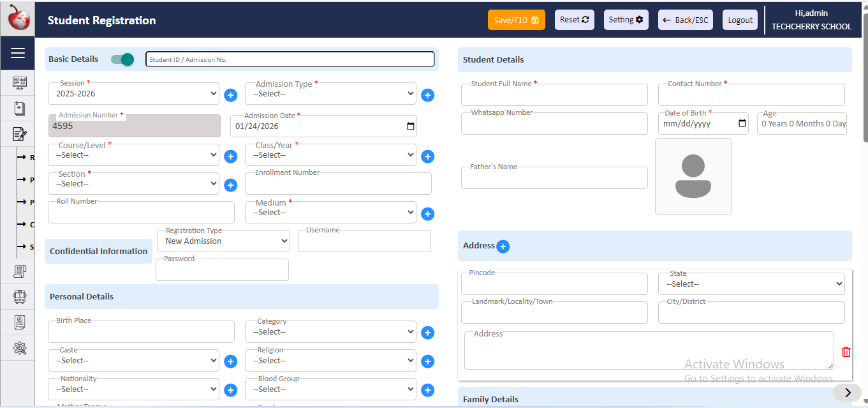Open the Session dropdown
The height and width of the screenshot is (408, 868).
pyautogui.click(x=133, y=94)
